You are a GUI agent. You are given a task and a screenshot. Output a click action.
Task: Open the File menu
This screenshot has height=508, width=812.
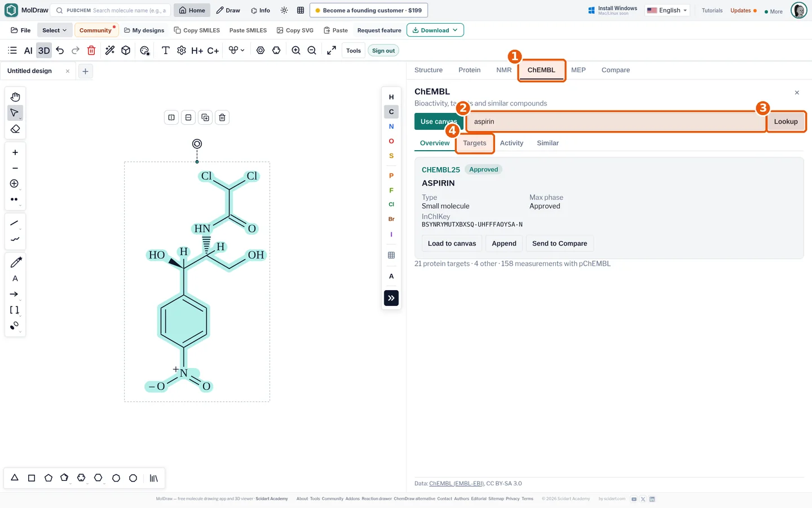point(21,30)
